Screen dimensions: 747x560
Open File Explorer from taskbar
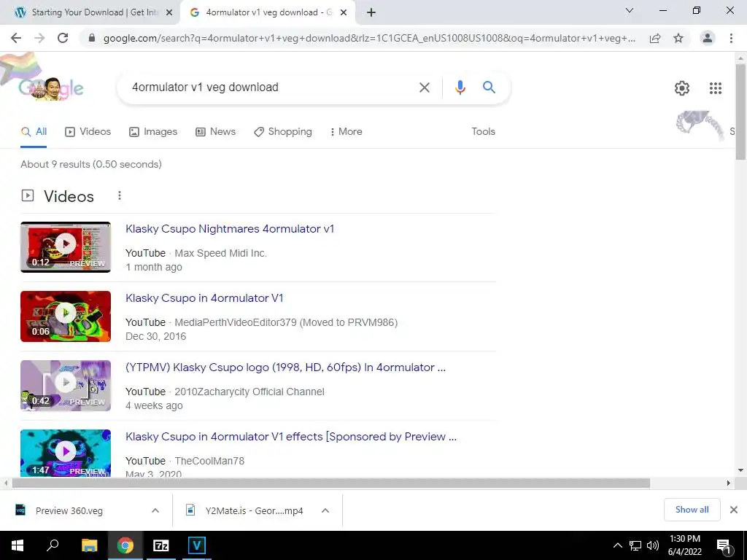point(89,545)
